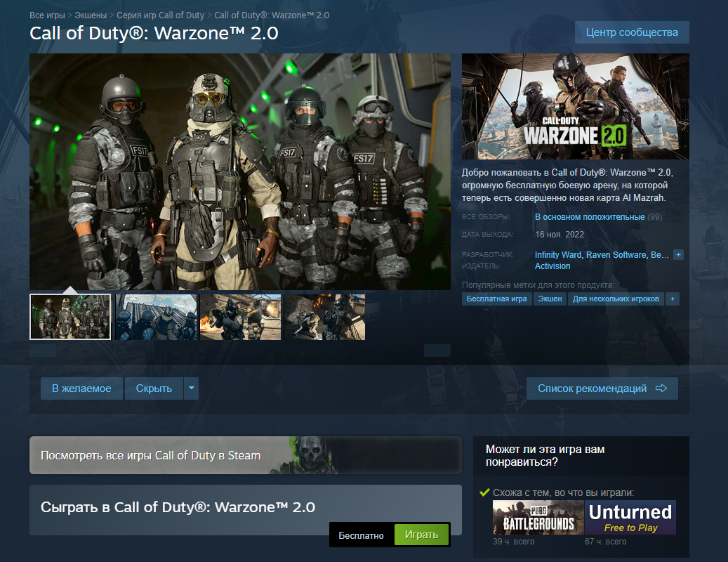728x562 pixels.
Task: Click the main squad screenshot
Action: (239, 171)
